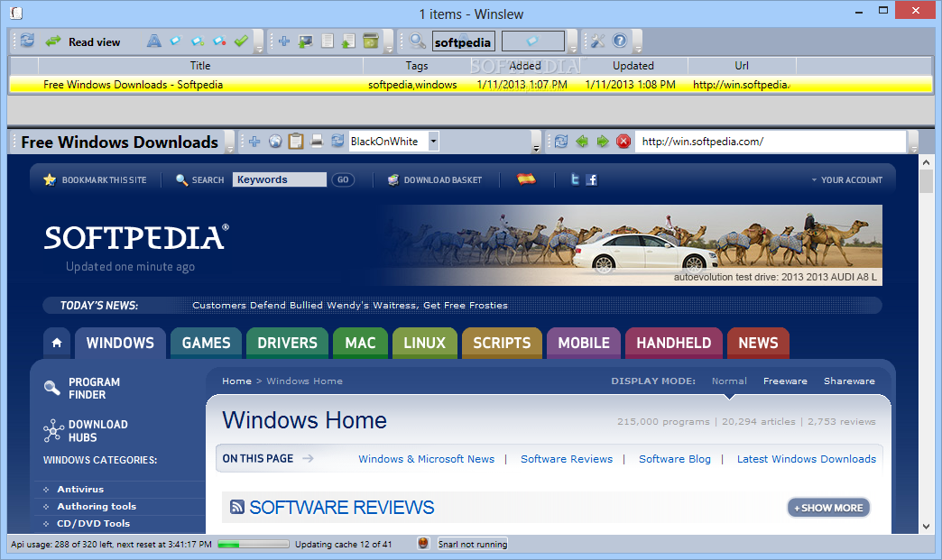Click the address bar showing win.softpedia.com

coord(771,142)
